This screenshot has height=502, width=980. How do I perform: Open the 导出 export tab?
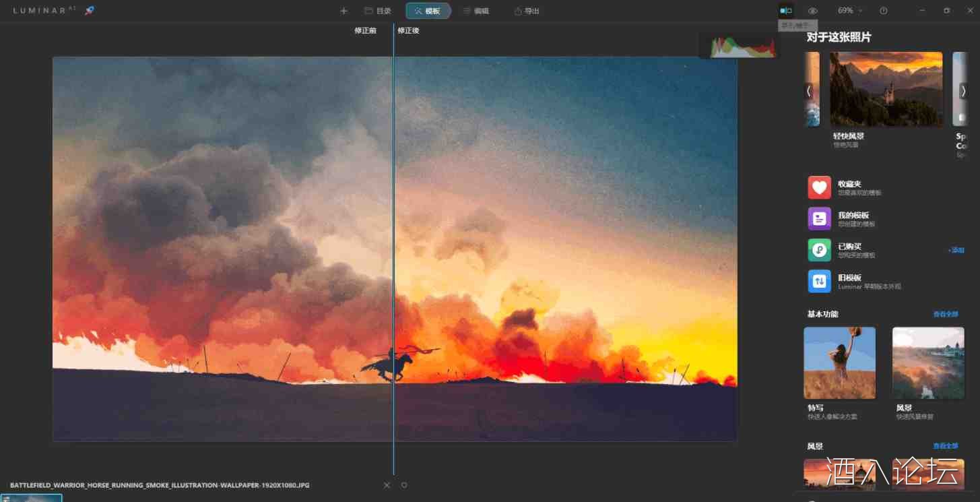pyautogui.click(x=527, y=11)
